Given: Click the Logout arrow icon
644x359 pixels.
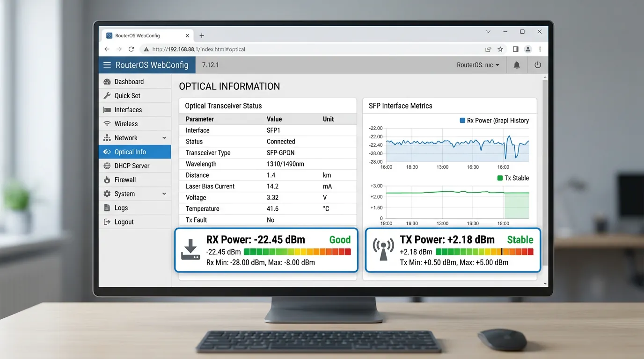Looking at the screenshot, I should [107, 222].
